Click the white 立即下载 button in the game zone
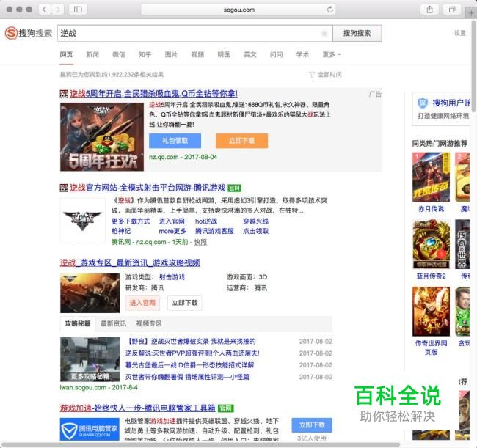The image size is (477, 448). [x=185, y=303]
